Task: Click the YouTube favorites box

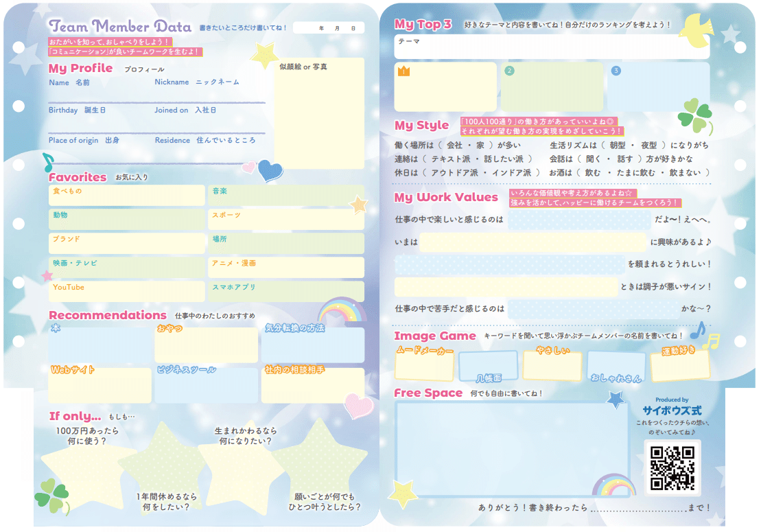Action: pos(127,291)
